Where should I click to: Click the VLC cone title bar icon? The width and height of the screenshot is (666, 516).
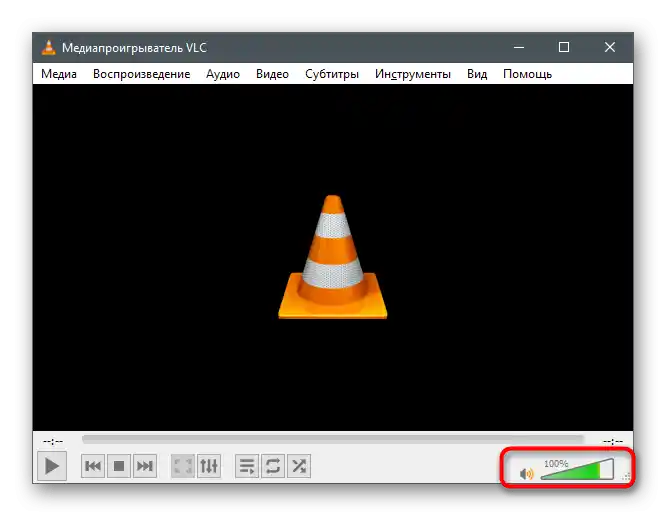click(48, 48)
